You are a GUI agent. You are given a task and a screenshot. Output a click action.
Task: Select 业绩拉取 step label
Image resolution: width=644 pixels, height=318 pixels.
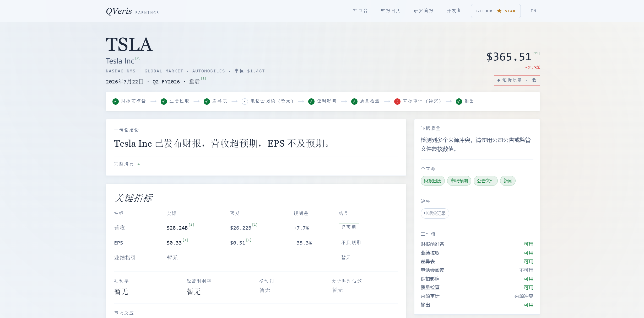click(179, 101)
